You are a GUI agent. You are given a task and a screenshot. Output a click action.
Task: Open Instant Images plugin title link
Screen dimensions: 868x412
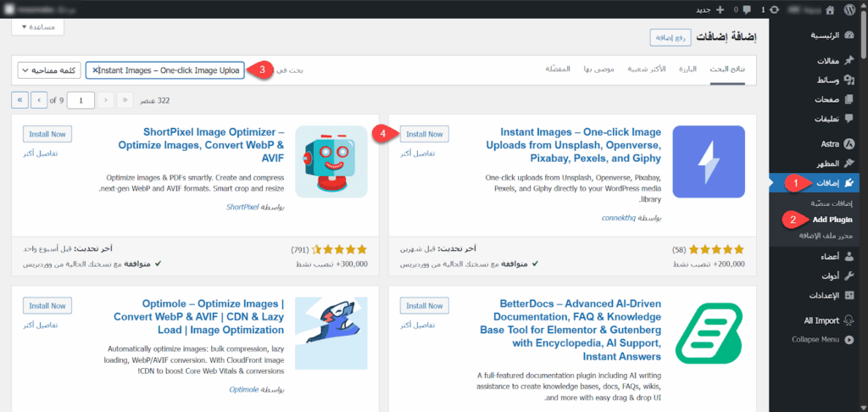pyautogui.click(x=574, y=146)
